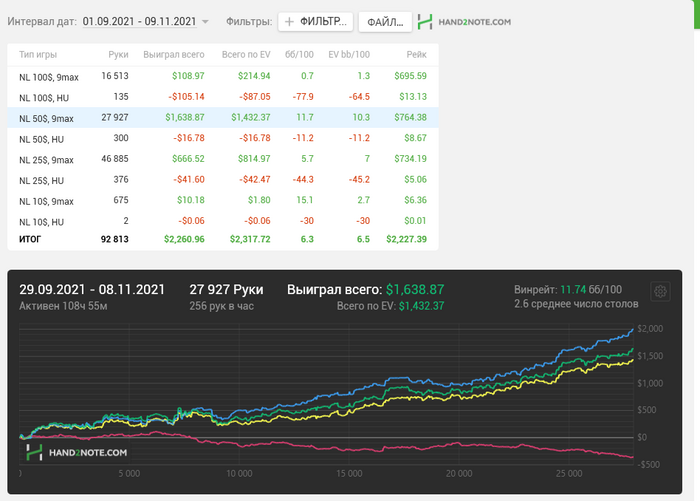This screenshot has height=501, width=700.
Task: Open the 01.09.2021 - 09.11.2021 date range
Action: [138, 21]
